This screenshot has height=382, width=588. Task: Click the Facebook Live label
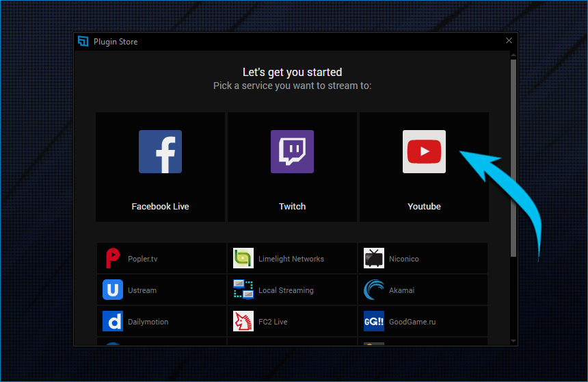click(x=160, y=207)
